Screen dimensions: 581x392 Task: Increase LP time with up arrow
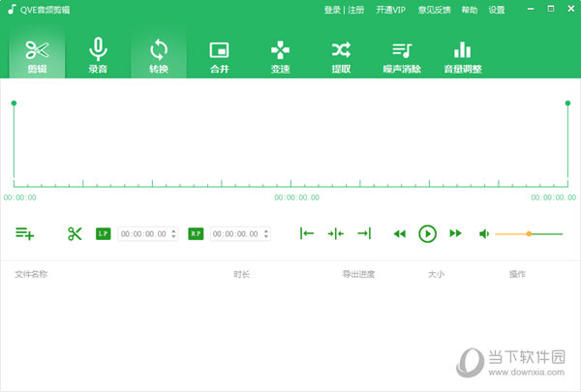[x=173, y=231]
